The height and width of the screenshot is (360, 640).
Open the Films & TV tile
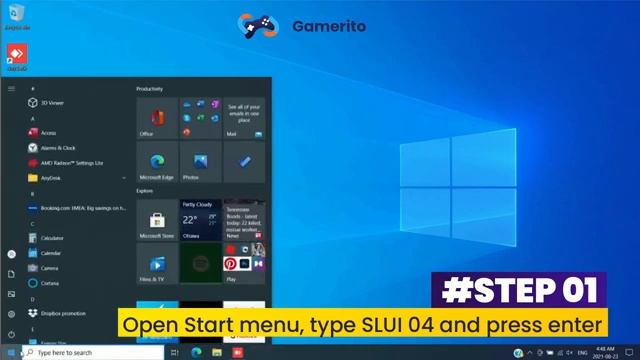point(157,263)
